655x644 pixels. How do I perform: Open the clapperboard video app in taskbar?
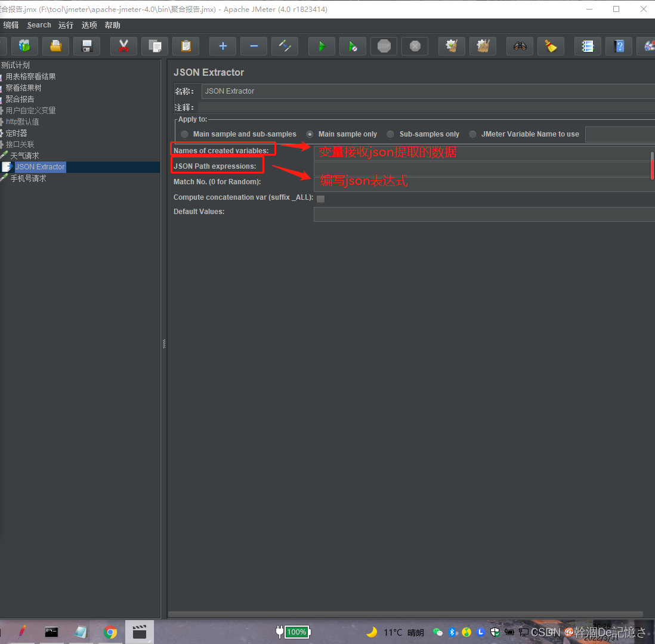(140, 632)
